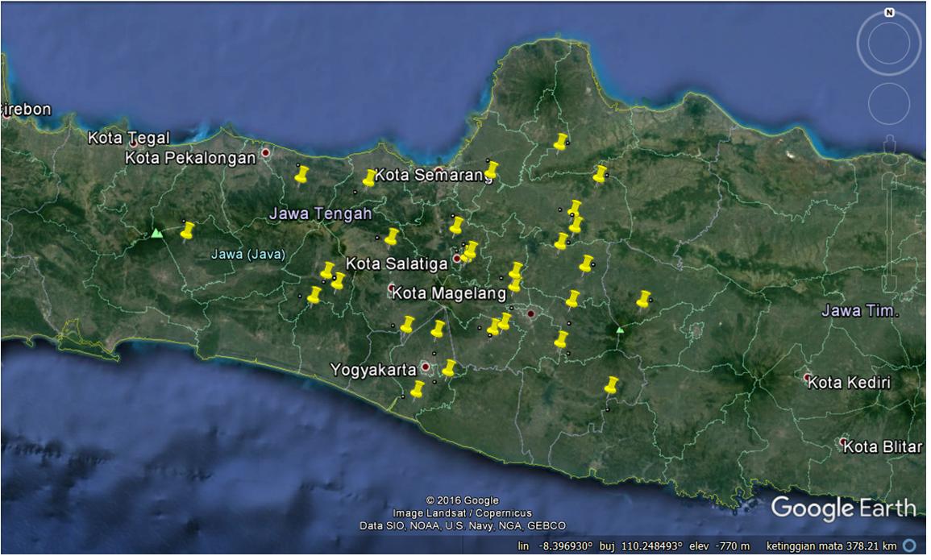This screenshot has width=931, height=560.
Task: Select the Kota Blitar city marker
Action: tap(843, 442)
